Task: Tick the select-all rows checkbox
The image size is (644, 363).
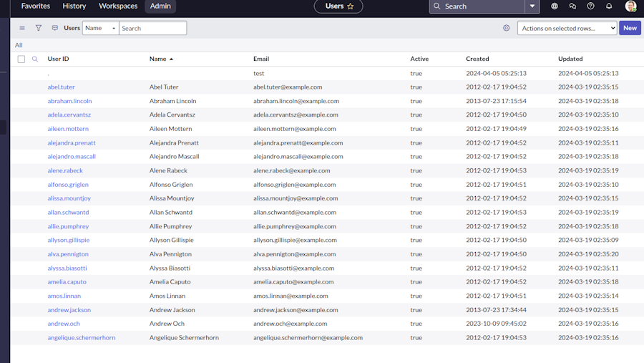Action: coord(21,59)
